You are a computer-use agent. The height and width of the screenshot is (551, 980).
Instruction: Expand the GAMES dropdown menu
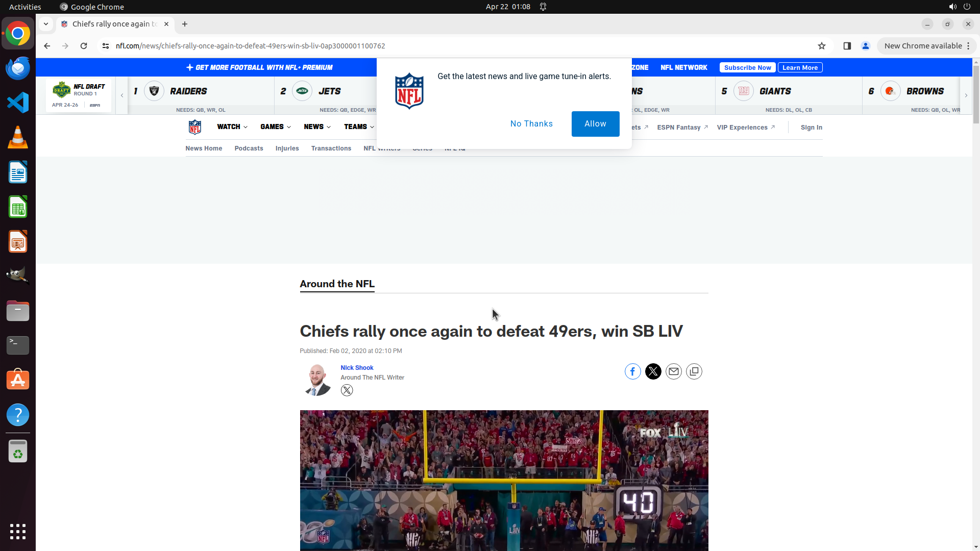point(276,127)
